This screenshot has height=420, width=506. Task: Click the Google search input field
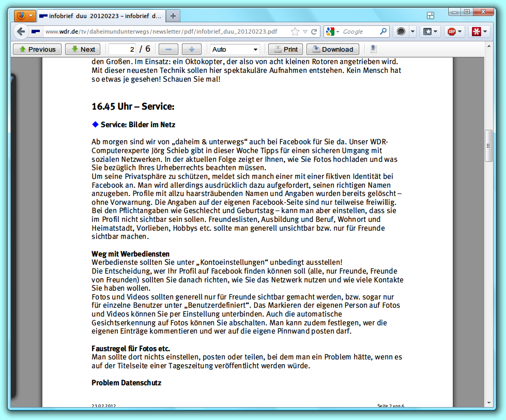(360, 32)
